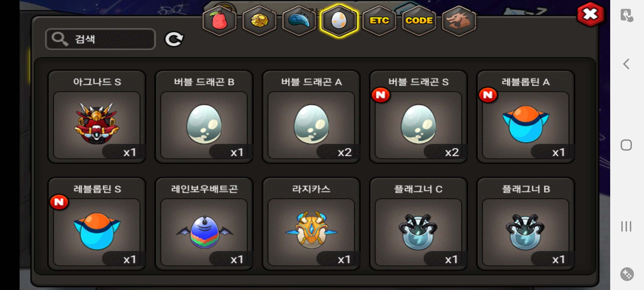Open the blue dragon scale category

pyautogui.click(x=299, y=21)
